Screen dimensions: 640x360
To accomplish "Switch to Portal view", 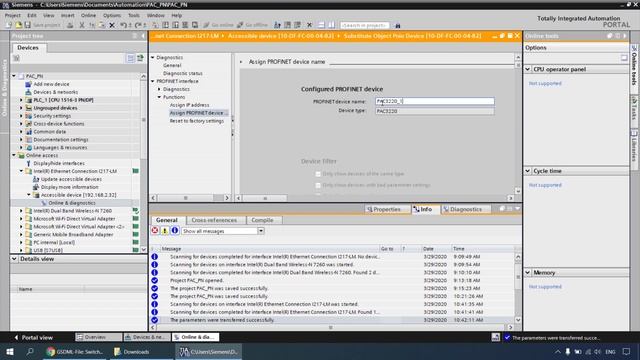I will pos(33,337).
